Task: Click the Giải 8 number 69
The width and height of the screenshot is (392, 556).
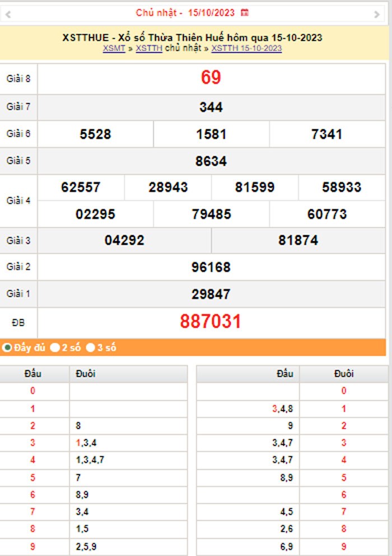Action: point(211,77)
